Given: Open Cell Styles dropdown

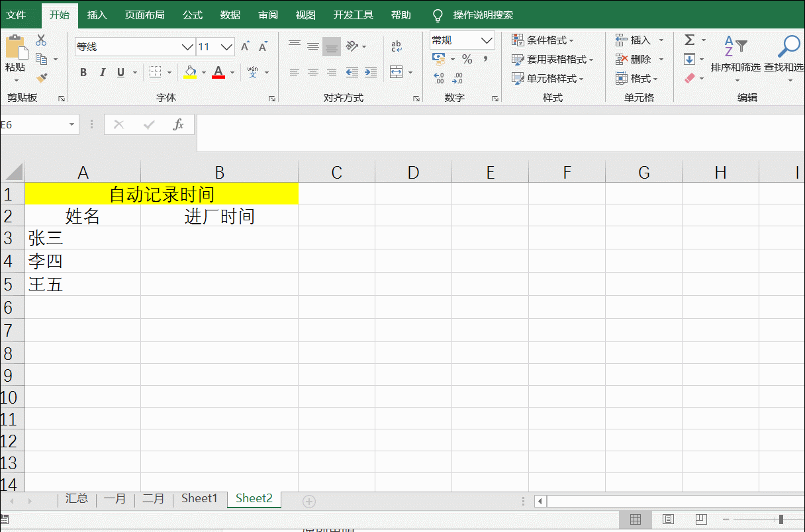Looking at the screenshot, I should pos(547,79).
